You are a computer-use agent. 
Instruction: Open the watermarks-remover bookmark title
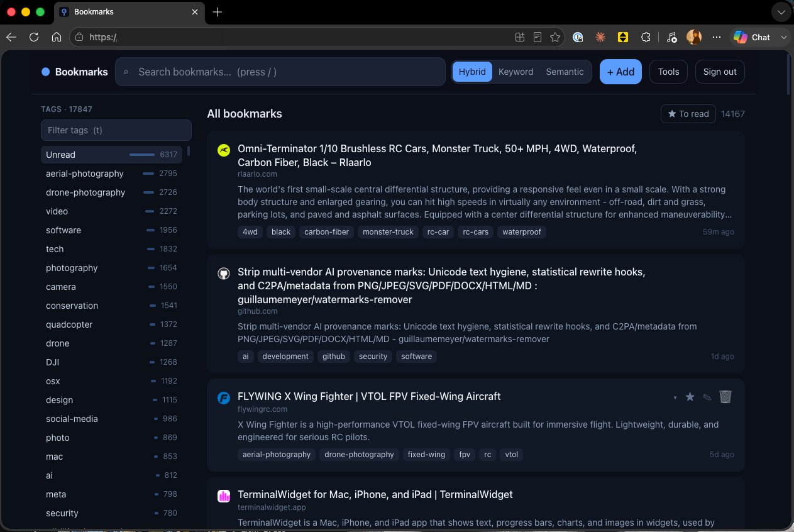[x=441, y=285]
